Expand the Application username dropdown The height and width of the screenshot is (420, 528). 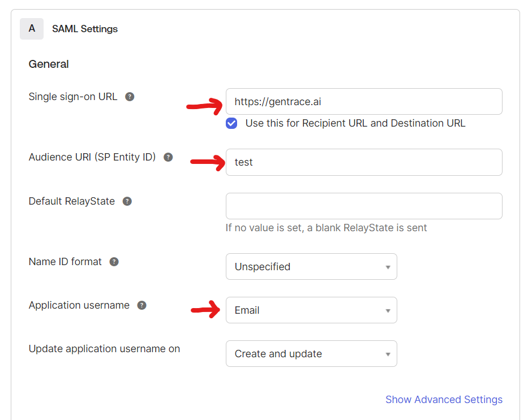click(x=311, y=310)
